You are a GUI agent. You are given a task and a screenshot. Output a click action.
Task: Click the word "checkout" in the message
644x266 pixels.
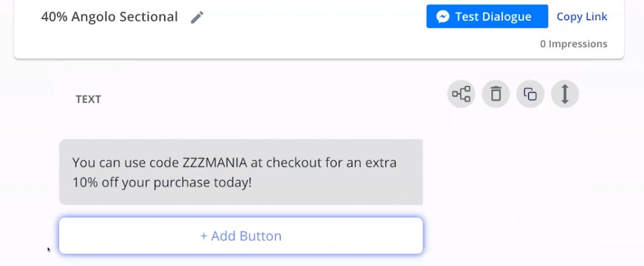(x=292, y=163)
